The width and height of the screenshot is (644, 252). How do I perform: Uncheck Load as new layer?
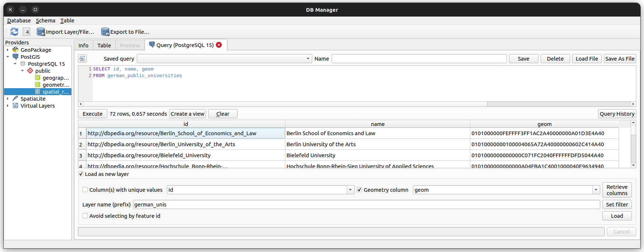[x=81, y=174]
